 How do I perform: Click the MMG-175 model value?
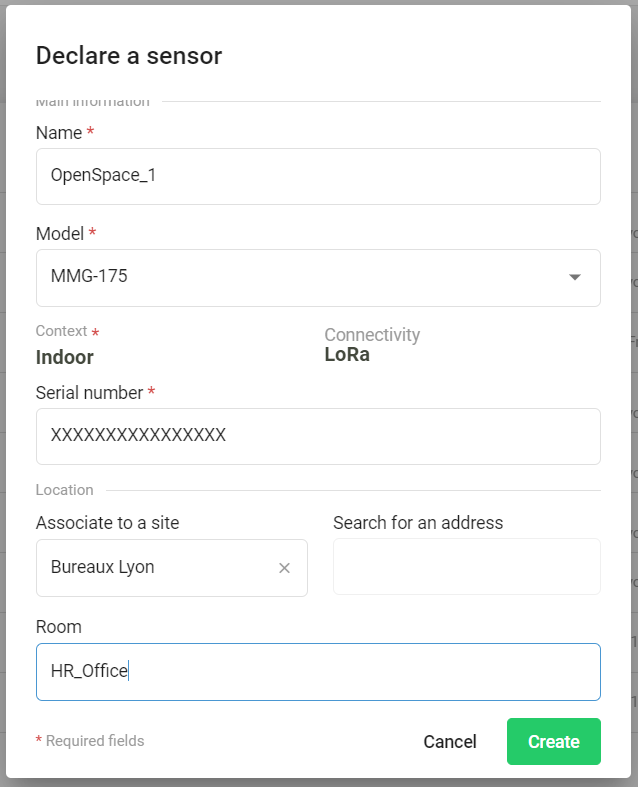coord(90,277)
